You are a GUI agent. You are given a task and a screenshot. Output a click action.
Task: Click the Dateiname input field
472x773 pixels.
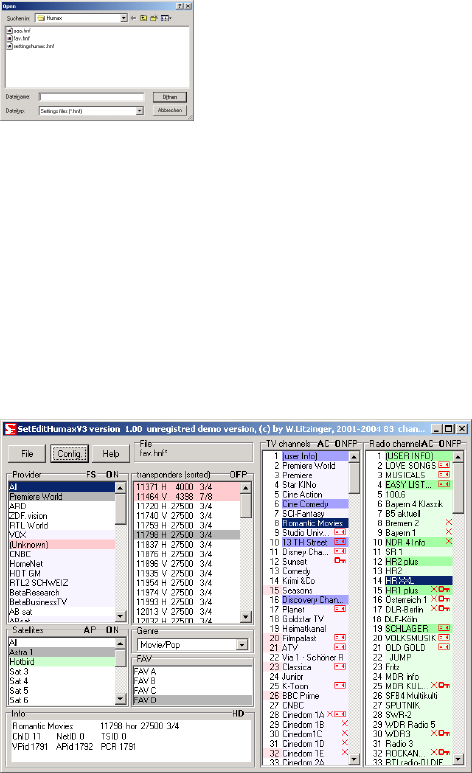tap(92, 97)
